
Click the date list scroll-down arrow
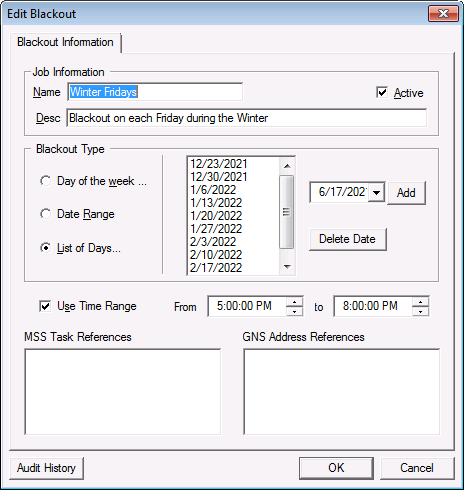tap(287, 266)
